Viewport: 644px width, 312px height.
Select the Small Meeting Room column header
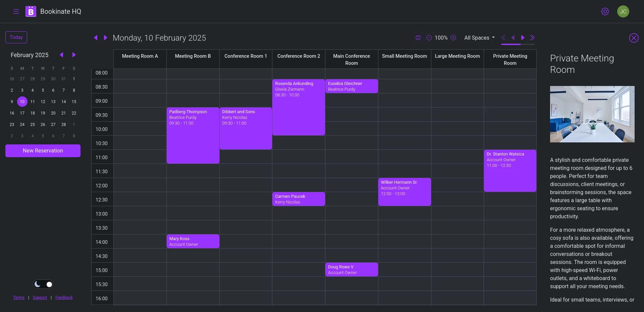point(405,59)
